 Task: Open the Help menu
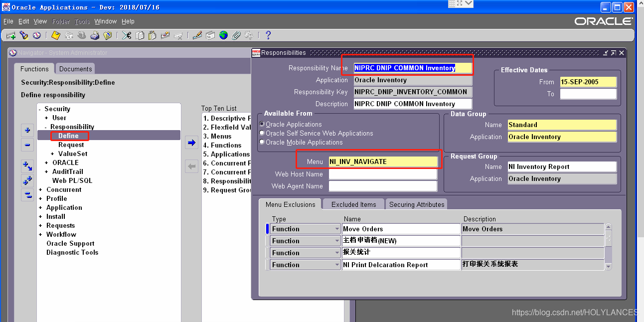pos(128,21)
